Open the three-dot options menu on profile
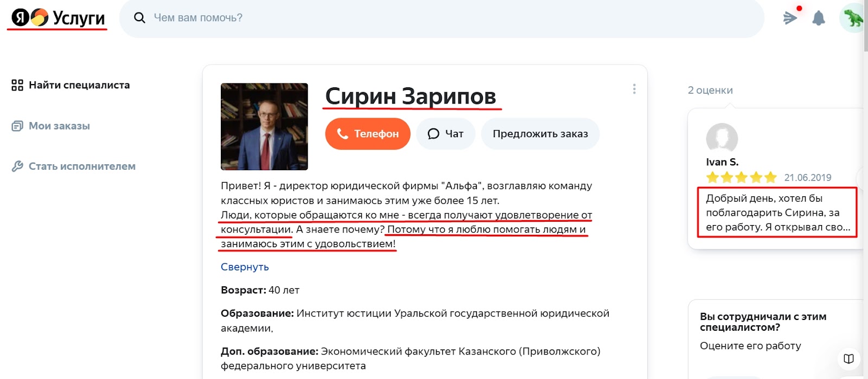The width and height of the screenshot is (868, 379). tap(634, 89)
